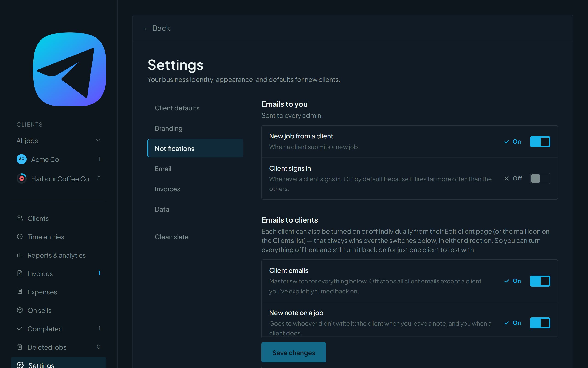The image size is (588, 368).
Task: Disable the New note on a job switch
Action: pyautogui.click(x=540, y=323)
